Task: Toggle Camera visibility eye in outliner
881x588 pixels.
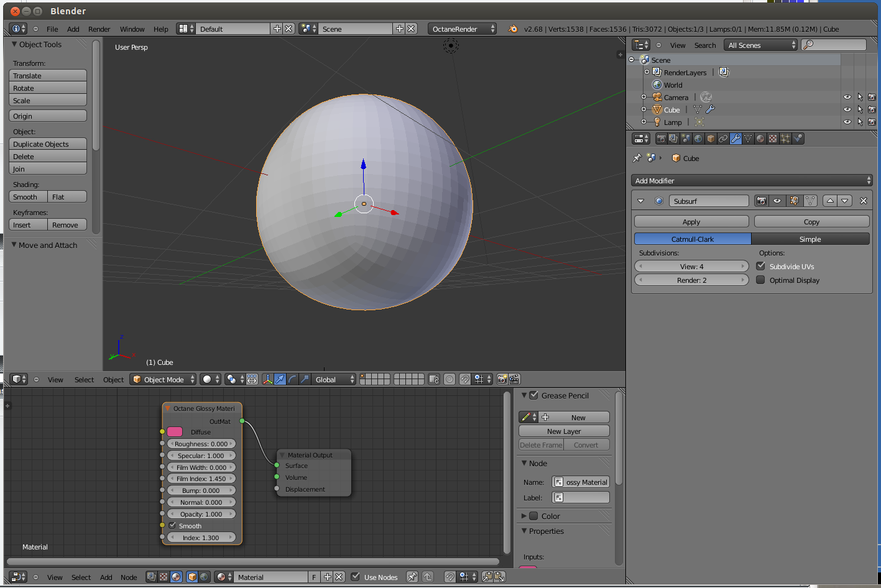Action: tap(847, 97)
